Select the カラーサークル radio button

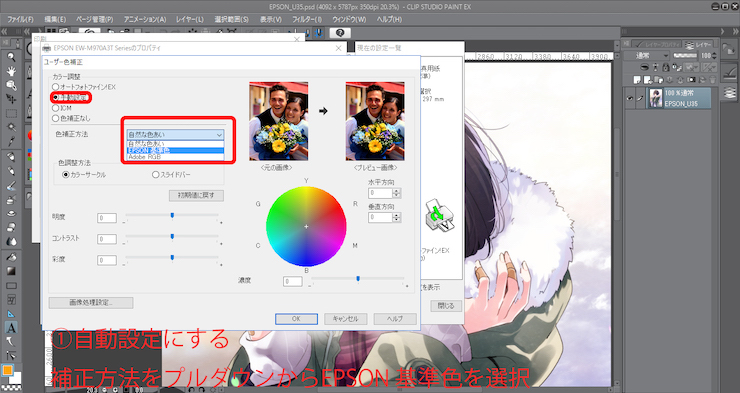point(66,175)
